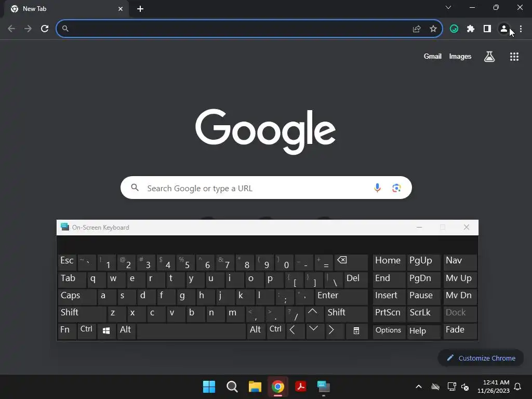This screenshot has height=399, width=532.
Task: Open Gmail link
Action: (432, 56)
